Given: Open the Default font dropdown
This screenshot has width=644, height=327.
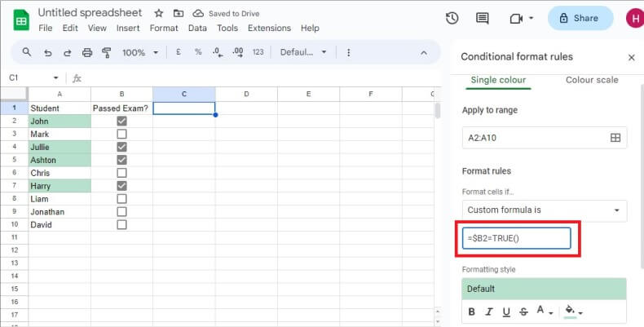Looking at the screenshot, I should point(303,52).
